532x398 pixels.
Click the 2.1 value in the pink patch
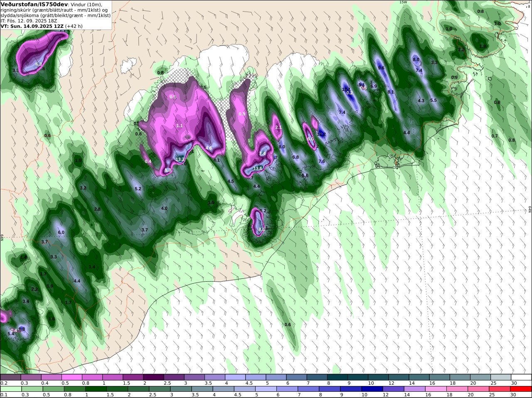click(x=278, y=128)
